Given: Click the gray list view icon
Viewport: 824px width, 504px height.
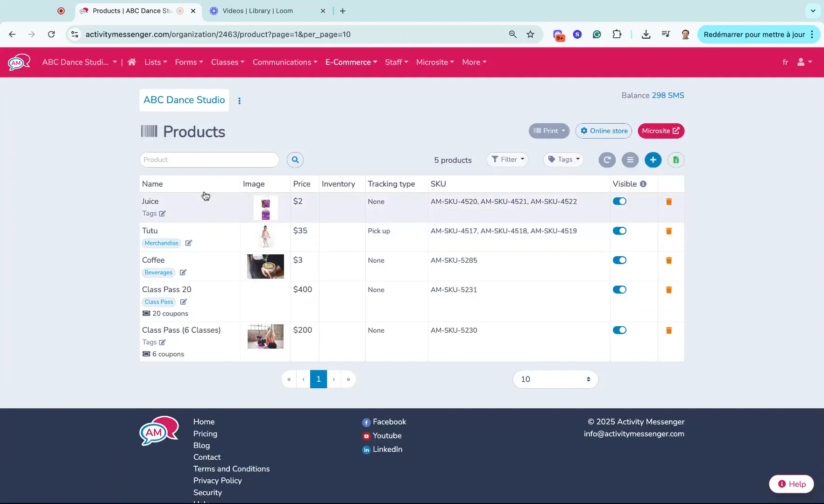Looking at the screenshot, I should pos(630,160).
